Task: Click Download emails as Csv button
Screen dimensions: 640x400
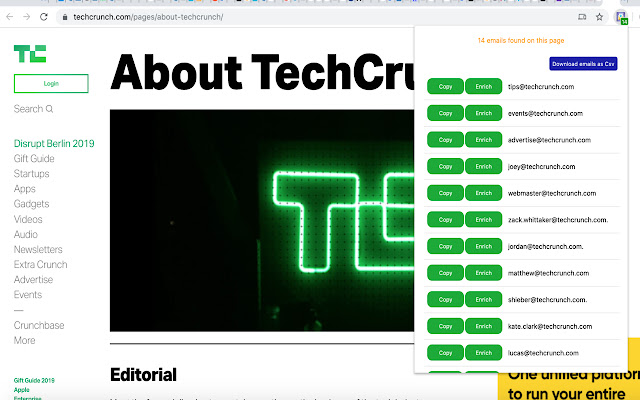Action: click(583, 64)
